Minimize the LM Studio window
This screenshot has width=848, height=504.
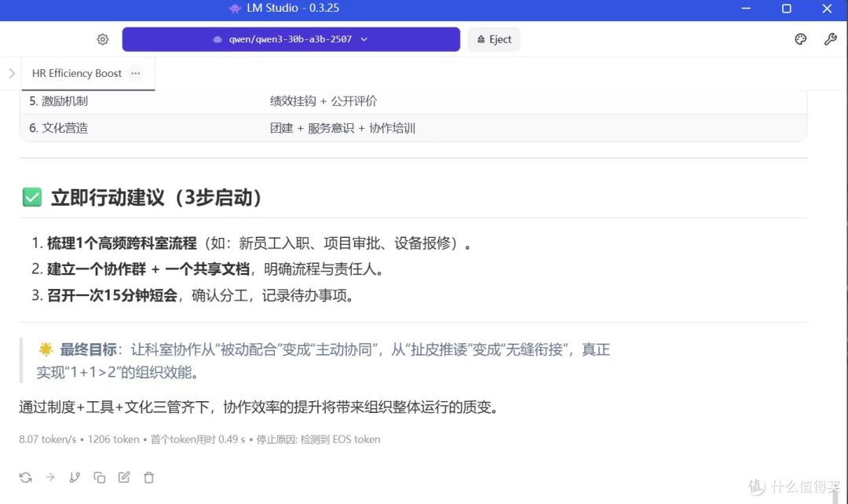coord(747,9)
